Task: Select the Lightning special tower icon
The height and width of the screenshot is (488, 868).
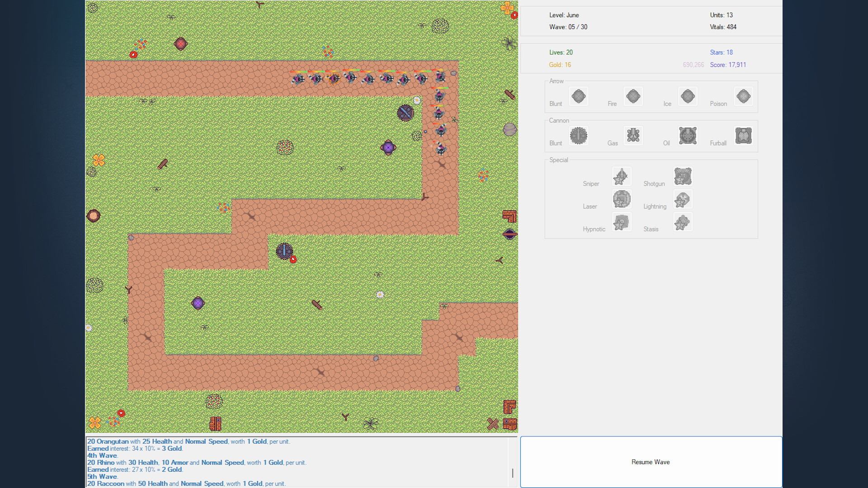Action: (683, 199)
